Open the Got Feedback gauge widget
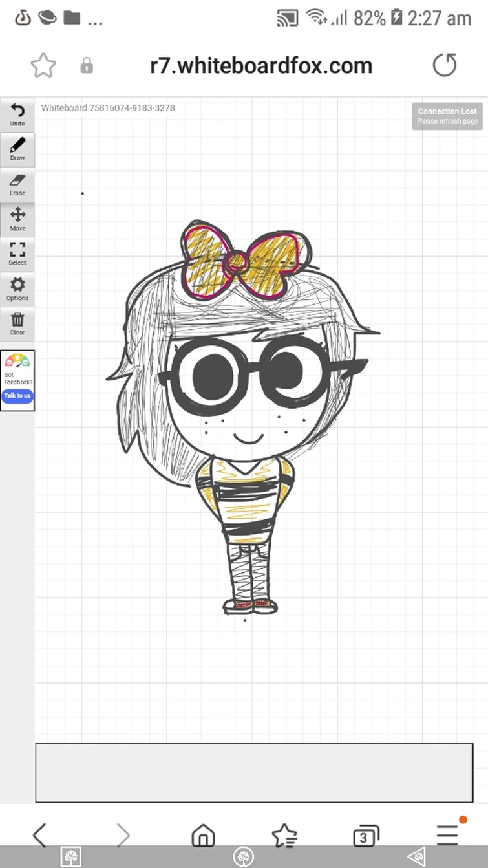The image size is (488, 868). pyautogui.click(x=17, y=380)
